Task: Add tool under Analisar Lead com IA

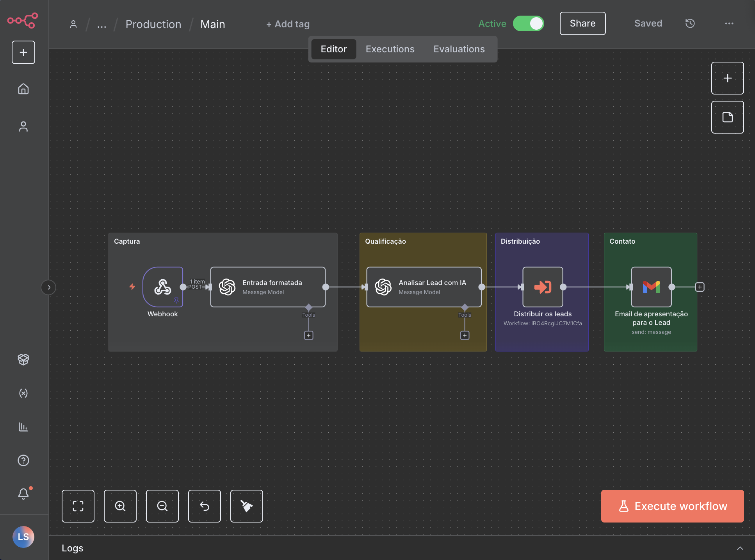Action: tap(465, 335)
